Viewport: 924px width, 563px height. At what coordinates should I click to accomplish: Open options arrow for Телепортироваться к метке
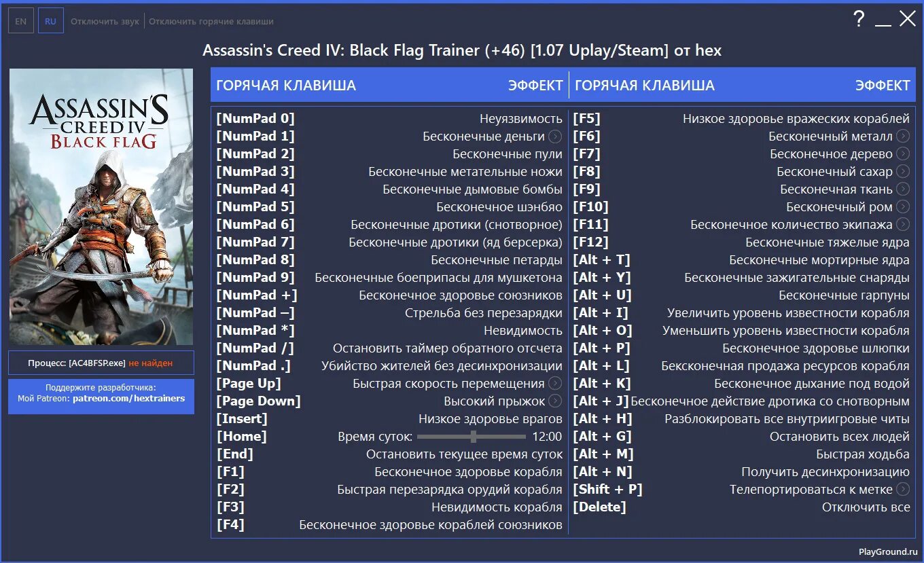pyautogui.click(x=903, y=490)
